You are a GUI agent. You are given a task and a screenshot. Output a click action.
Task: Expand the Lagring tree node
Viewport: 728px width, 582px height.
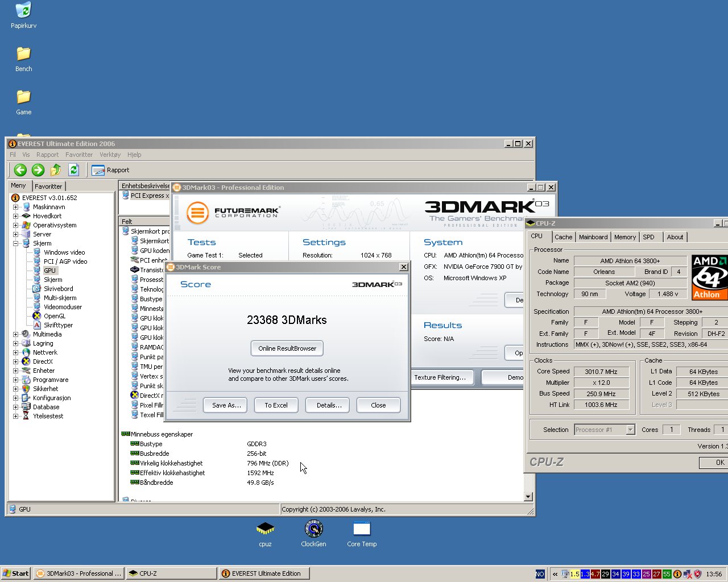(x=16, y=343)
